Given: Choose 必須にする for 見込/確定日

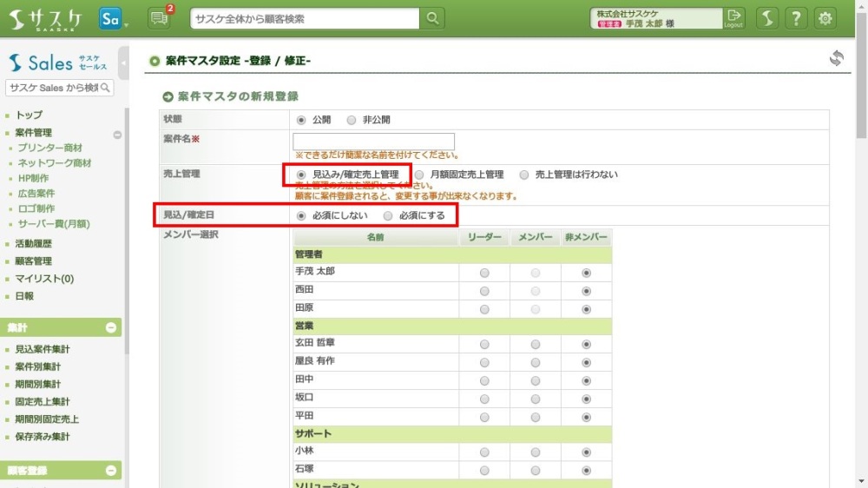Looking at the screenshot, I should (388, 215).
